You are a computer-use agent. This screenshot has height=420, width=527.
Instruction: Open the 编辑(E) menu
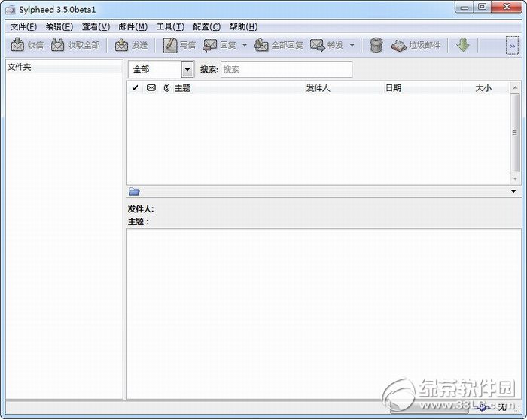(59, 26)
